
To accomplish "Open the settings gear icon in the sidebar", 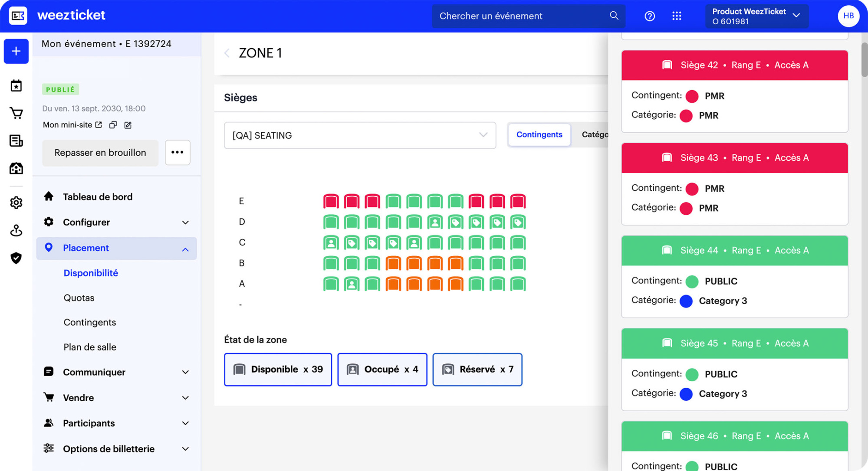I will [16, 203].
